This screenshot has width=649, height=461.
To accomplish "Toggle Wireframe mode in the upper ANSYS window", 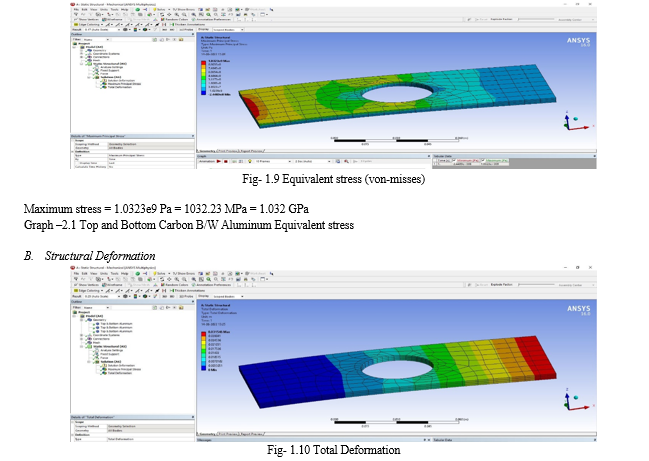I will 113,19.
